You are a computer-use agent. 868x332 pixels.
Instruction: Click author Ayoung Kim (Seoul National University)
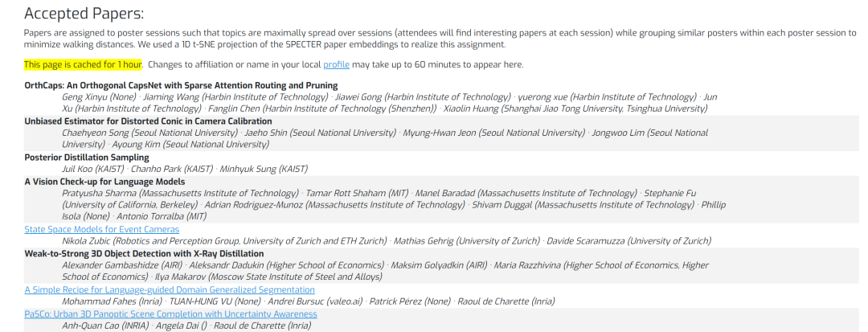(x=191, y=145)
